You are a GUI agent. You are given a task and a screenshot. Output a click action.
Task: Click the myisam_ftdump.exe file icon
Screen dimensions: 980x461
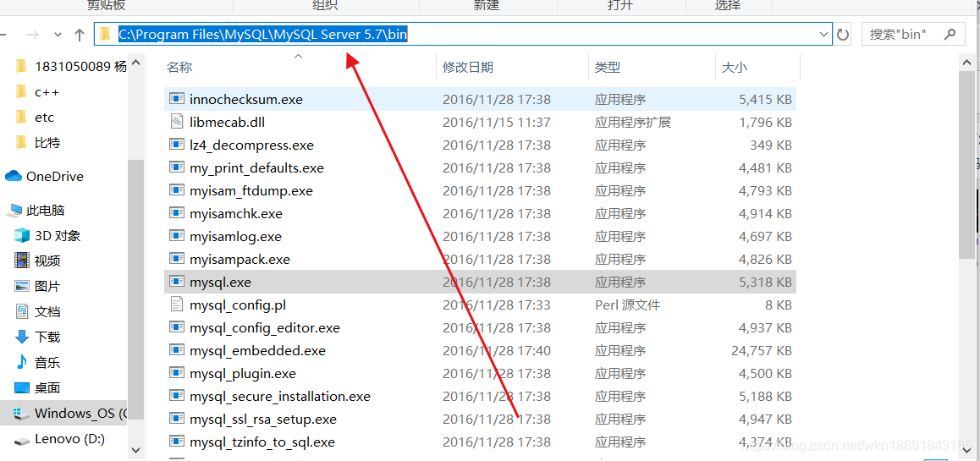[x=177, y=190]
